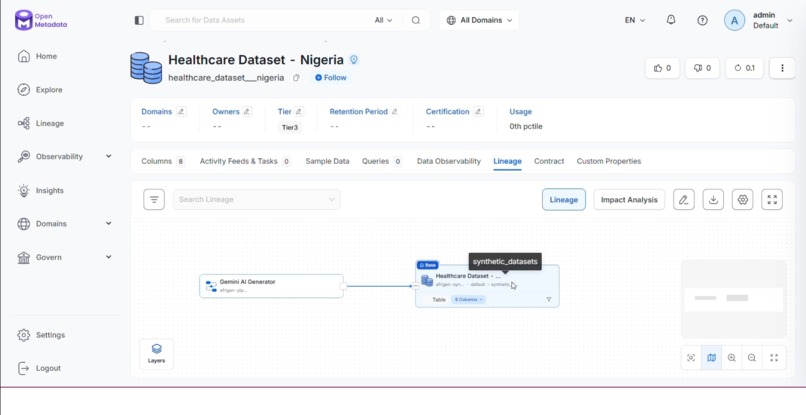Copy the healthcare_dataset___nigeria name

(x=296, y=78)
